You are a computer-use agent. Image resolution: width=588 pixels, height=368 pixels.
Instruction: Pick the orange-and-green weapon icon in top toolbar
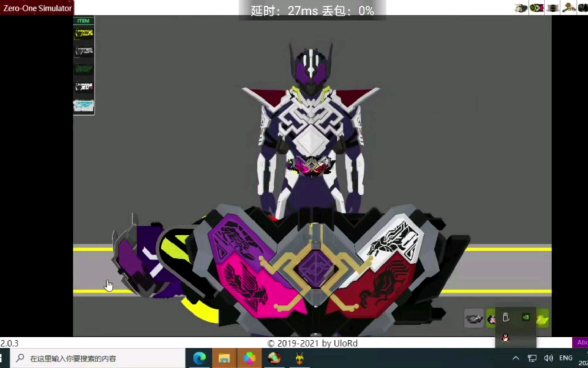pyautogui.click(x=569, y=7)
